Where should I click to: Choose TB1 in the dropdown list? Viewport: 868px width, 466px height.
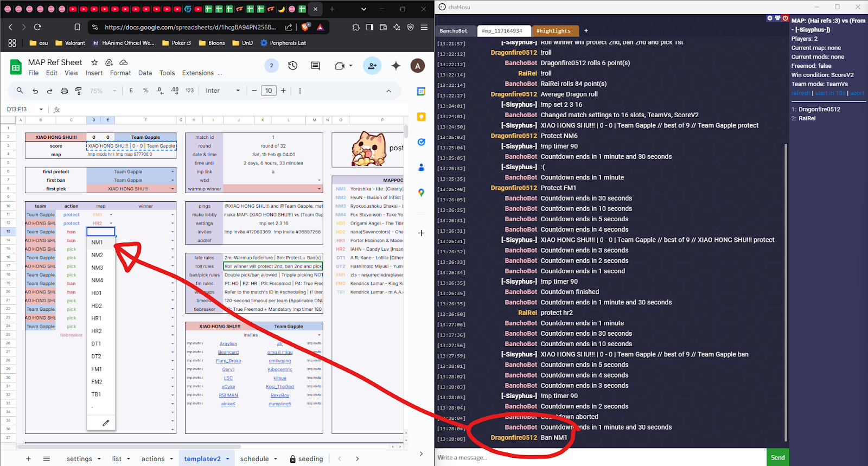tap(101, 394)
